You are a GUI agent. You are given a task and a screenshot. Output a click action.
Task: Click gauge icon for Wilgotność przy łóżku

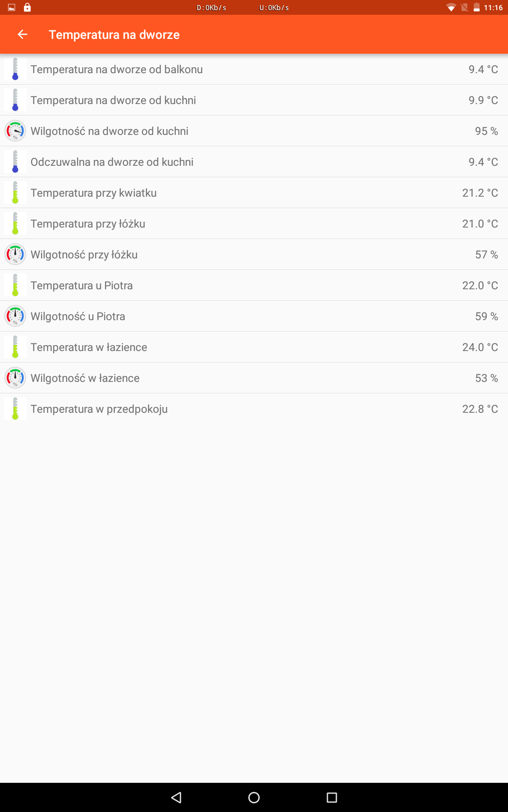click(x=15, y=254)
